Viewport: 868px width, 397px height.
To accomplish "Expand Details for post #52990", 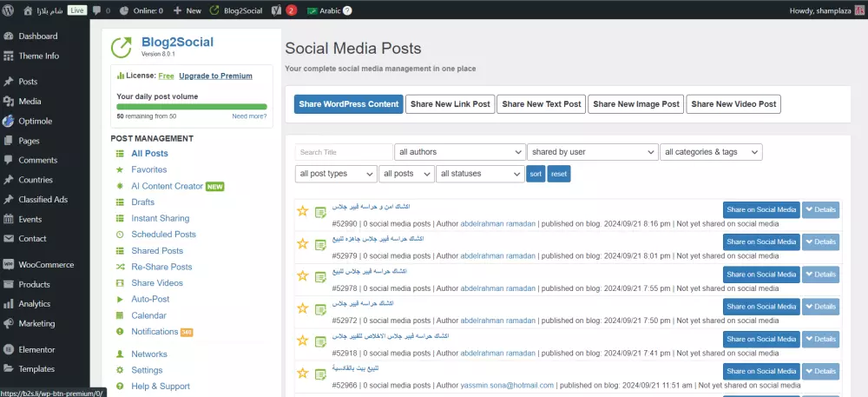I will click(x=820, y=210).
